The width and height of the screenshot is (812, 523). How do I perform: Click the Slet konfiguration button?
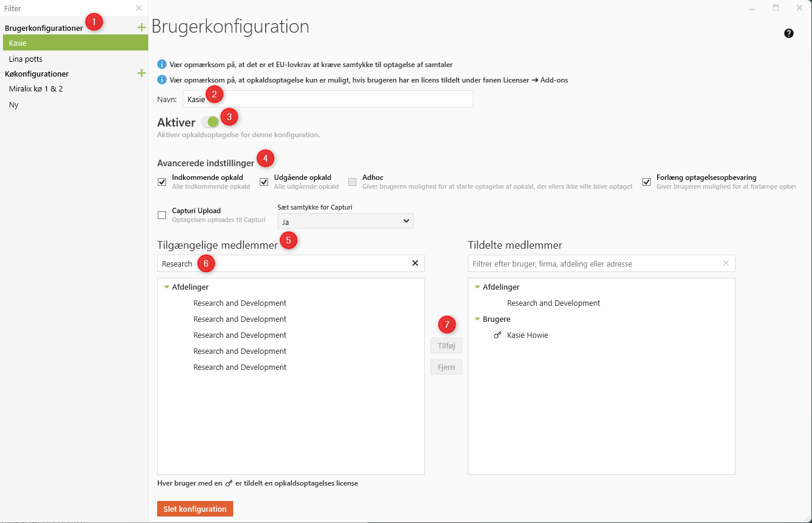pos(195,509)
